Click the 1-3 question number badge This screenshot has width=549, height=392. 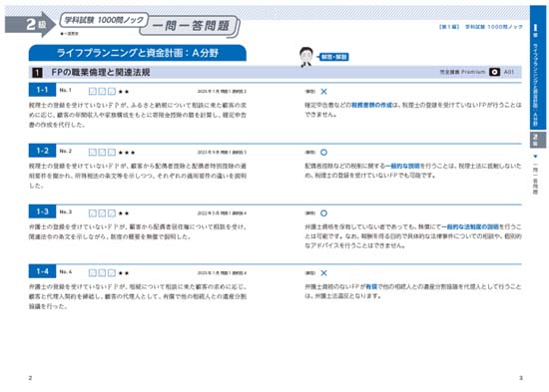(42, 211)
